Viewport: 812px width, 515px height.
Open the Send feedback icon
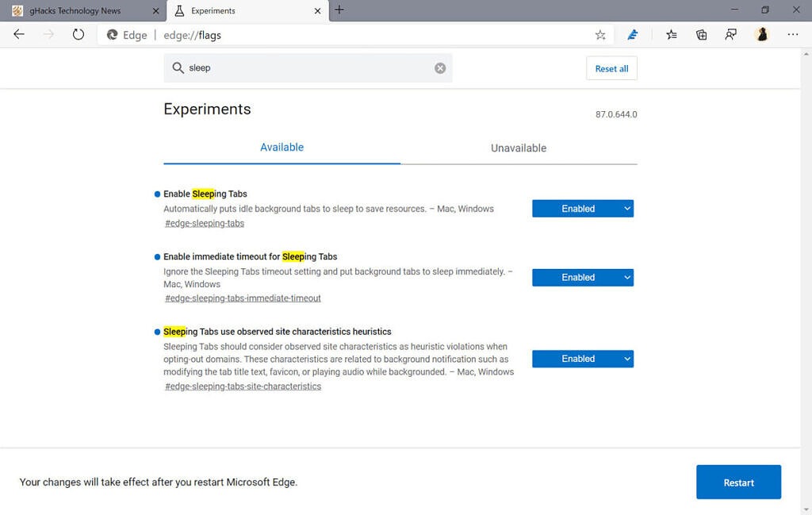[730, 34]
